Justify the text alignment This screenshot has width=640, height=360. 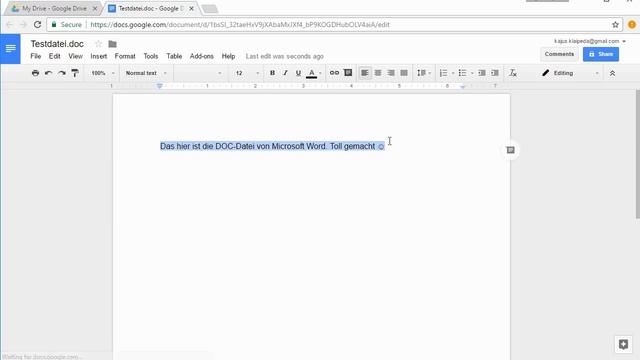point(404,73)
